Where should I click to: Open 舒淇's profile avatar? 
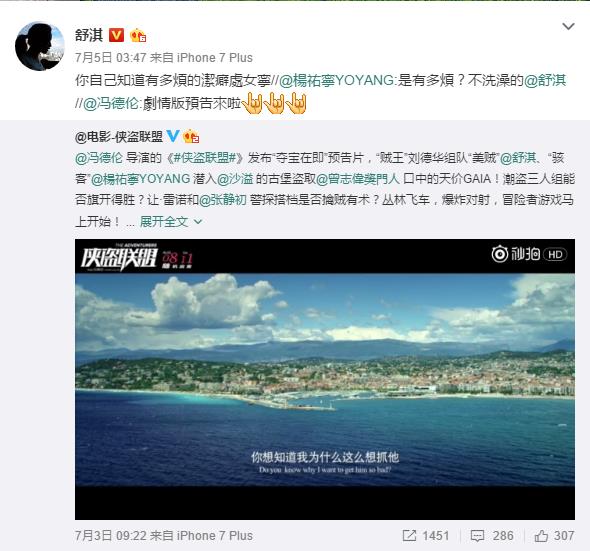click(x=40, y=46)
